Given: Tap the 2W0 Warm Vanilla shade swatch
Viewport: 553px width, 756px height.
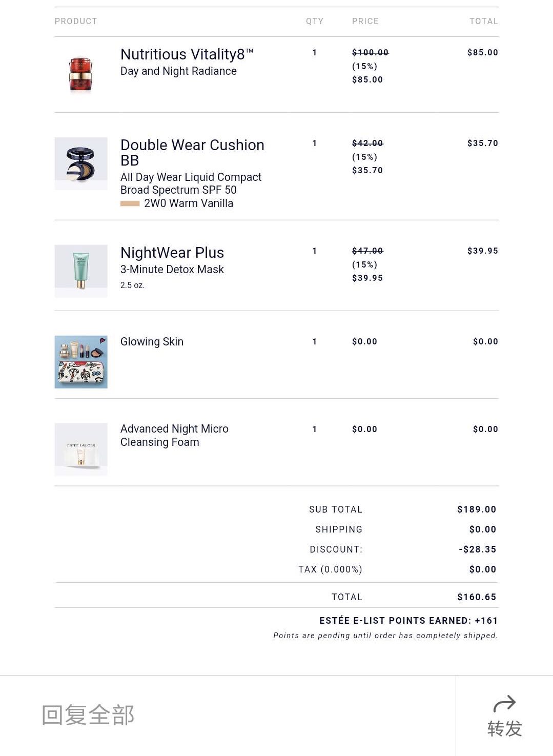Looking at the screenshot, I should [130, 203].
